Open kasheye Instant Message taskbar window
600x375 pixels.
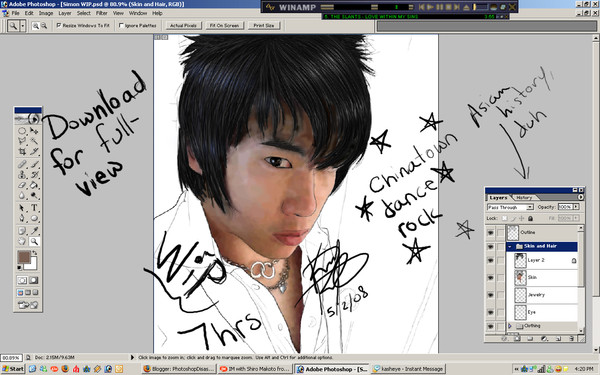pos(408,369)
